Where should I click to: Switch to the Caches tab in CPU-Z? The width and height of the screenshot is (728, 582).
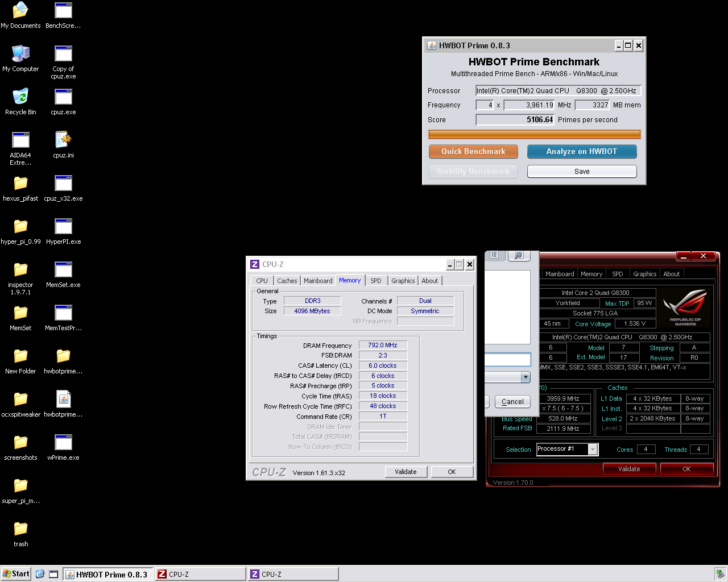287,281
